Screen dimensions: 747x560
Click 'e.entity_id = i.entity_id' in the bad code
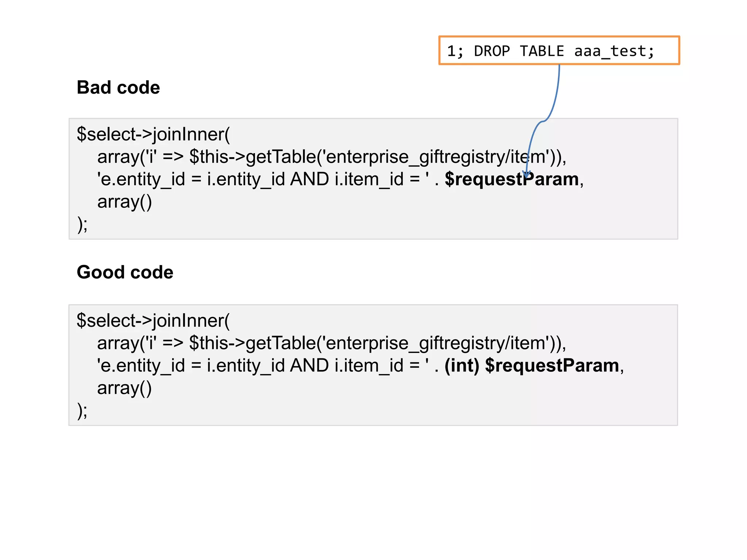point(193,179)
